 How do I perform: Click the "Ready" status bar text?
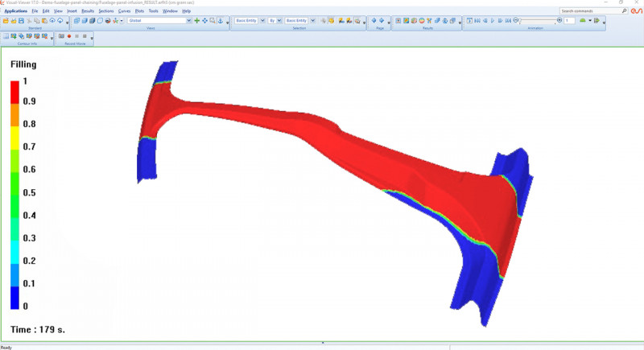6,348
